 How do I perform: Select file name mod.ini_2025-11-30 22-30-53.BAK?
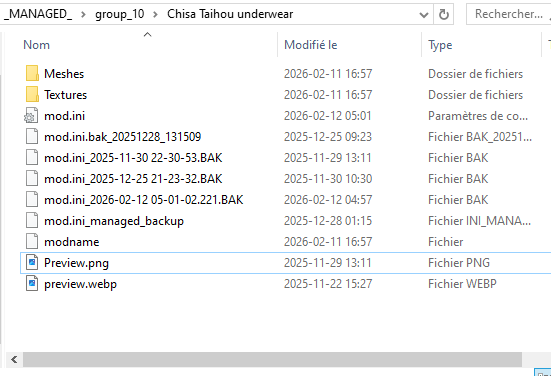(x=133, y=158)
